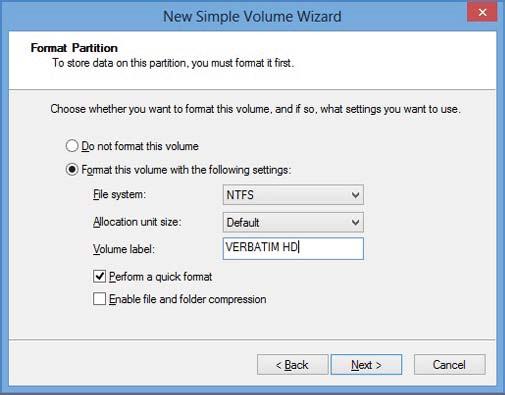
Task: Open the File system NTFS combo box
Action: click(x=293, y=195)
